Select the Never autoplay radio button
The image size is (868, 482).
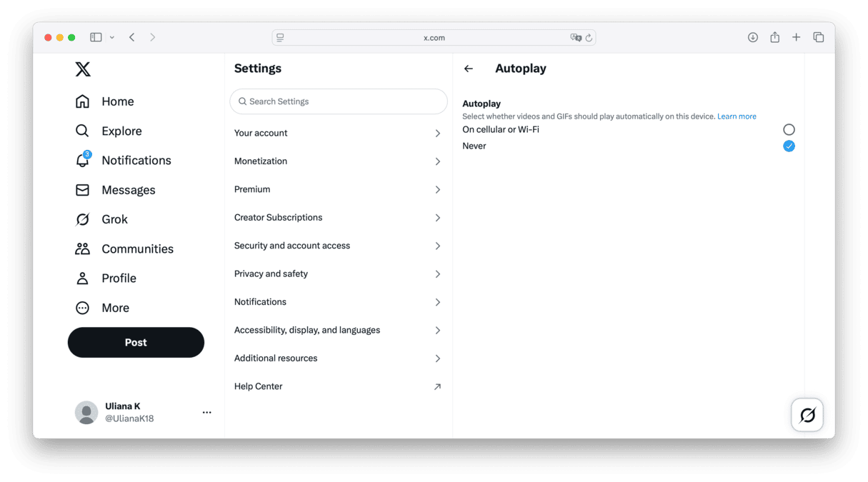[x=789, y=146]
